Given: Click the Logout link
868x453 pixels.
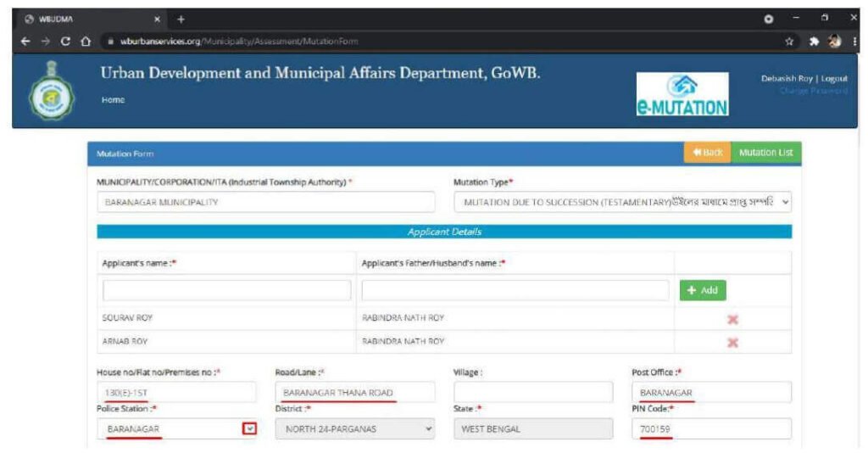Looking at the screenshot, I should (834, 79).
